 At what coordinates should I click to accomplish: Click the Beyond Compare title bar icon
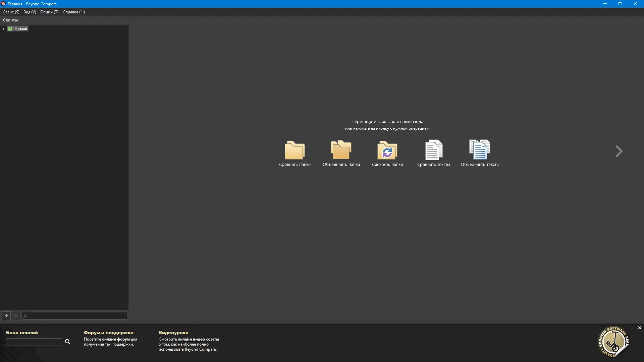3,4
